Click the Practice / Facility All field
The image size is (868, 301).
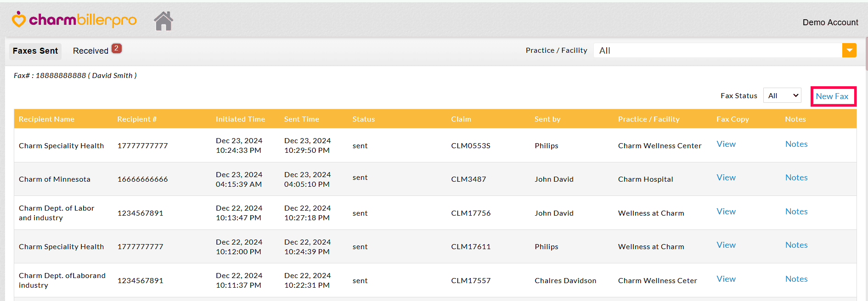717,50
